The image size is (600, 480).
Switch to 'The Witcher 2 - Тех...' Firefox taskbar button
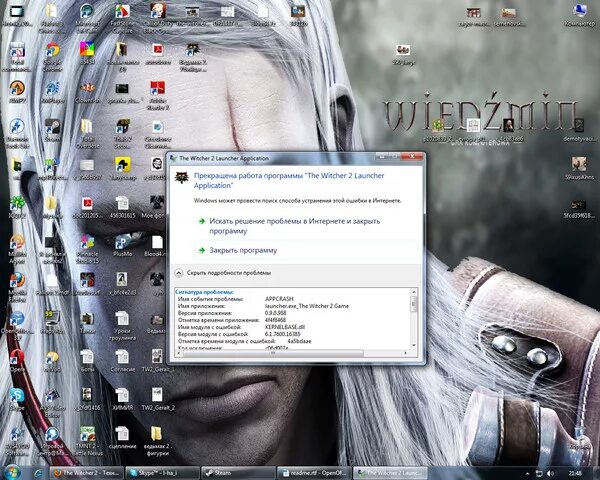coord(86,473)
